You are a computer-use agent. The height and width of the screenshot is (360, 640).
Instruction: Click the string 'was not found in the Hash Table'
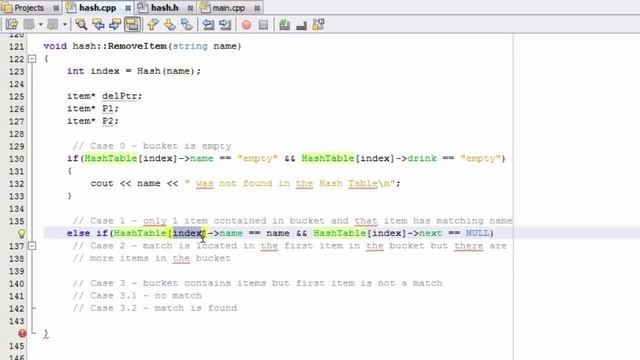(x=286, y=184)
